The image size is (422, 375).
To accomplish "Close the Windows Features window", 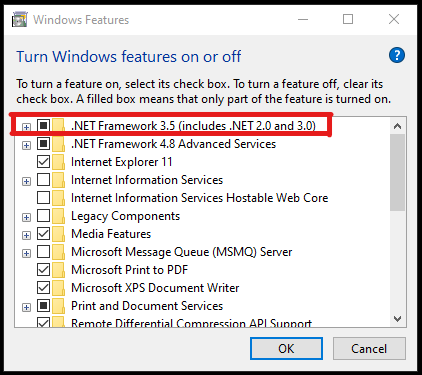I will pos(394,19).
